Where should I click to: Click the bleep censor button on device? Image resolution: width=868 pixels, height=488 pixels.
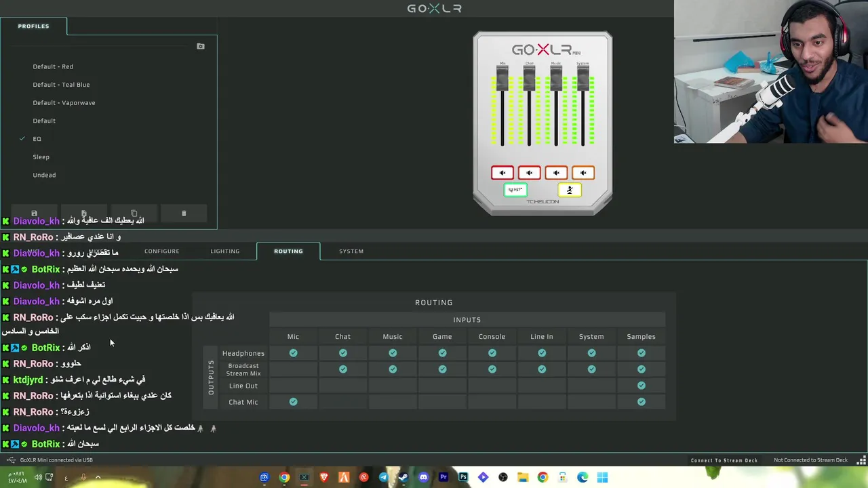tap(516, 190)
